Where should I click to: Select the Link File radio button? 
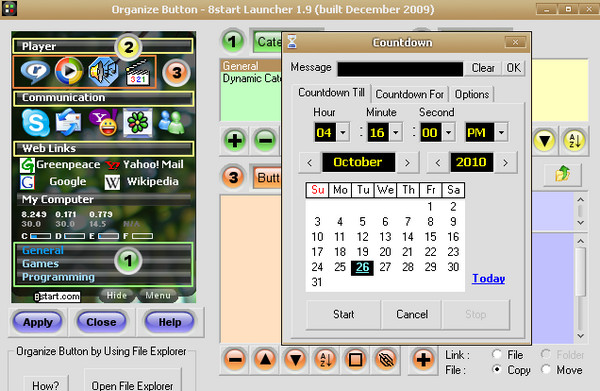click(497, 354)
